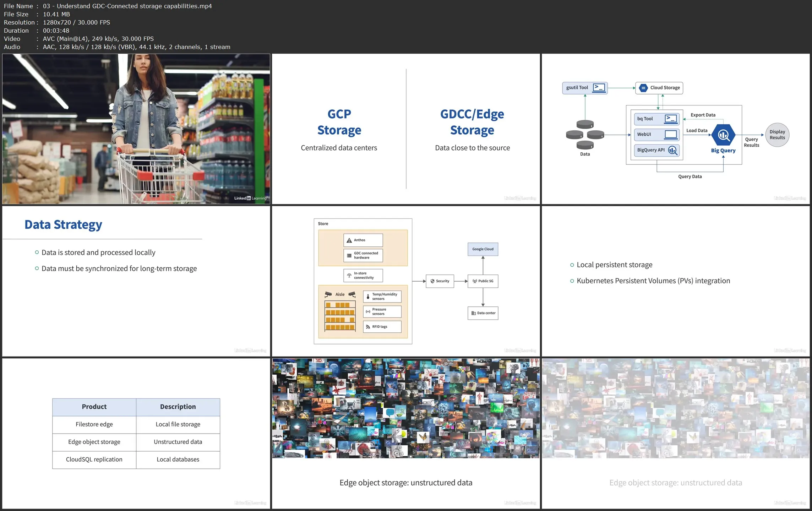Click the camera icon left of Aisle
The width and height of the screenshot is (812, 511).
tap(328, 294)
